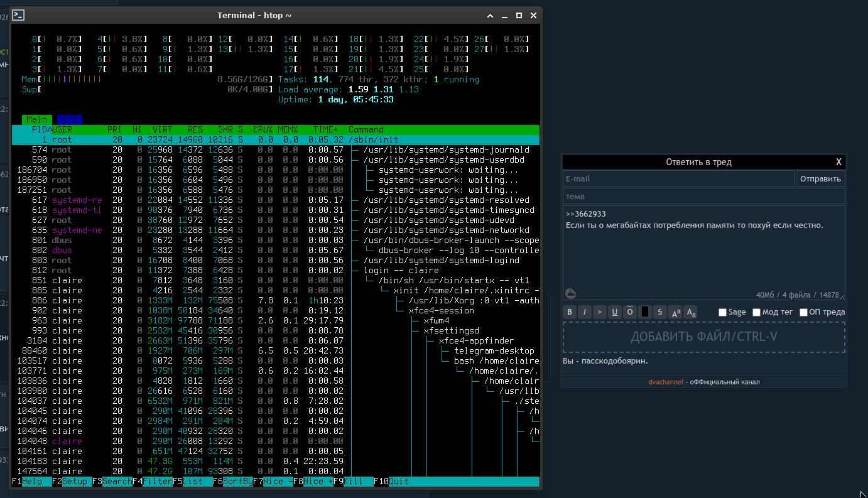Click the overline O formatting button
The width and height of the screenshot is (868, 498).
coord(630,312)
